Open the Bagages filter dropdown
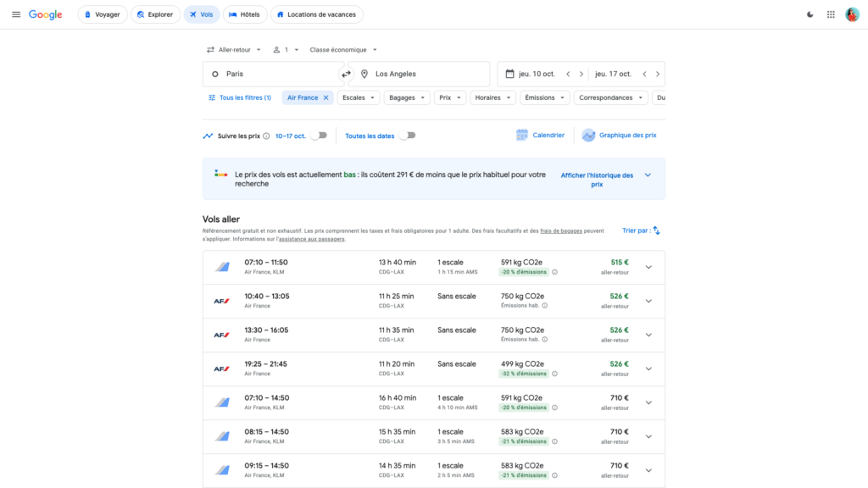Screen dimensions: 868x488 (x=407, y=98)
